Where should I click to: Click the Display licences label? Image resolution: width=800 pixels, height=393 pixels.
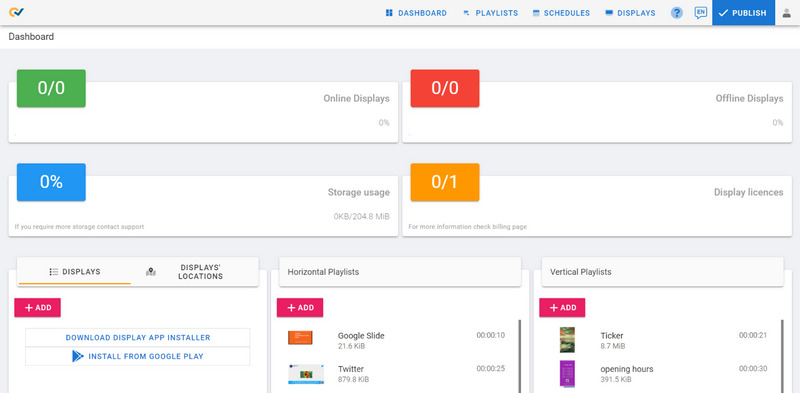[x=748, y=192]
